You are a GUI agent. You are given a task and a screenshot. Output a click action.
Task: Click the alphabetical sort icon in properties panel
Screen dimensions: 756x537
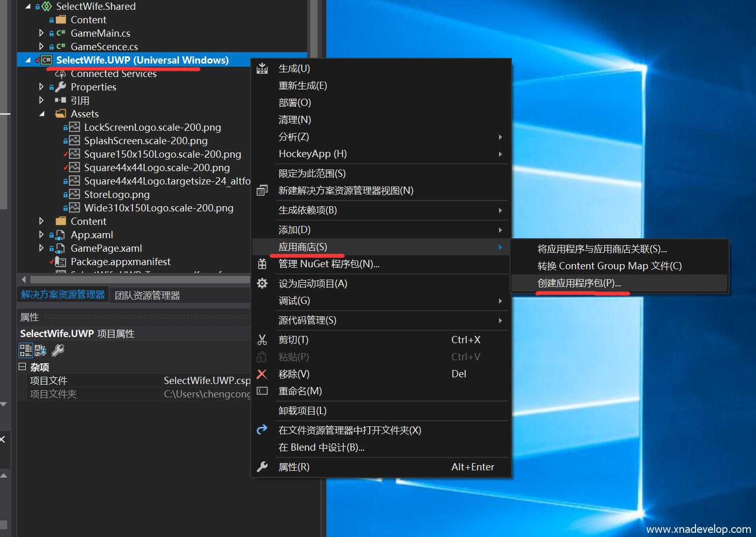click(41, 350)
